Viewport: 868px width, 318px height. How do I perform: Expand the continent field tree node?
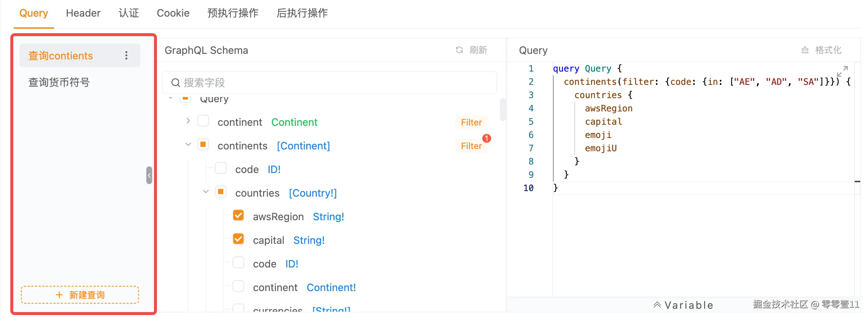click(188, 121)
